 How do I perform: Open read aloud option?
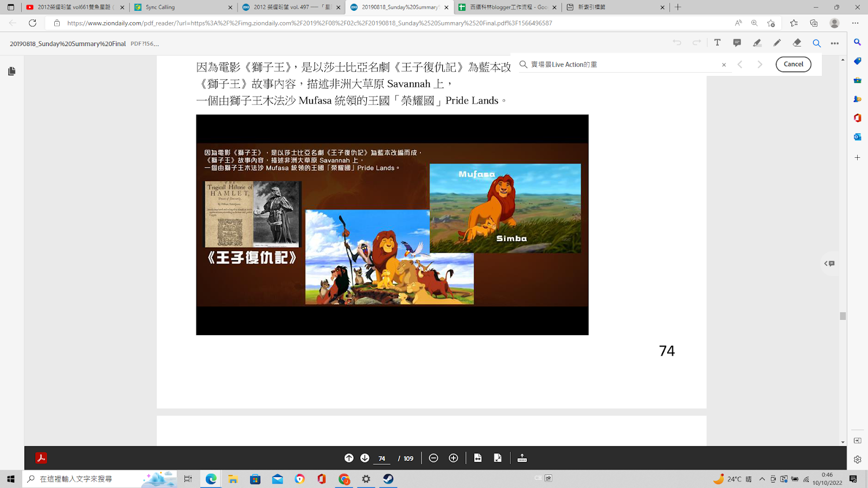(738, 23)
